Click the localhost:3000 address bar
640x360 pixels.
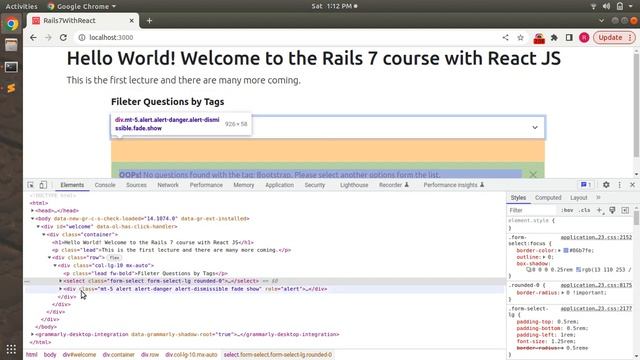(286, 38)
